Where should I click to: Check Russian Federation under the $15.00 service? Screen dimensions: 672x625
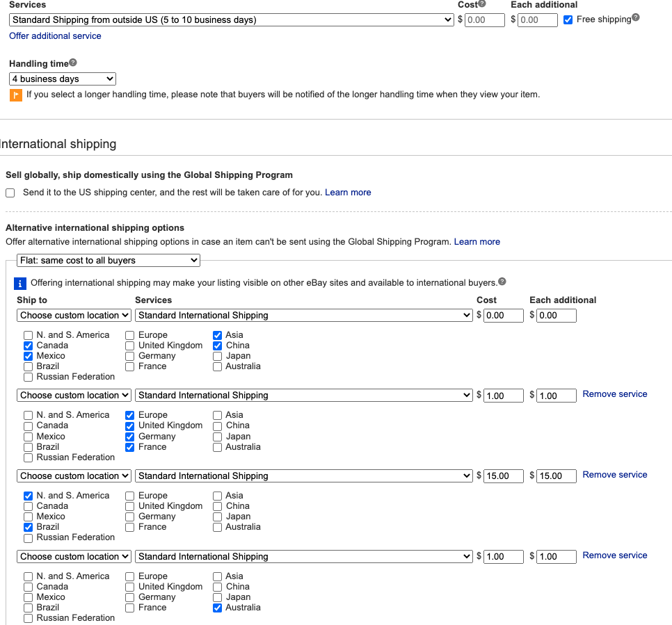(x=29, y=537)
